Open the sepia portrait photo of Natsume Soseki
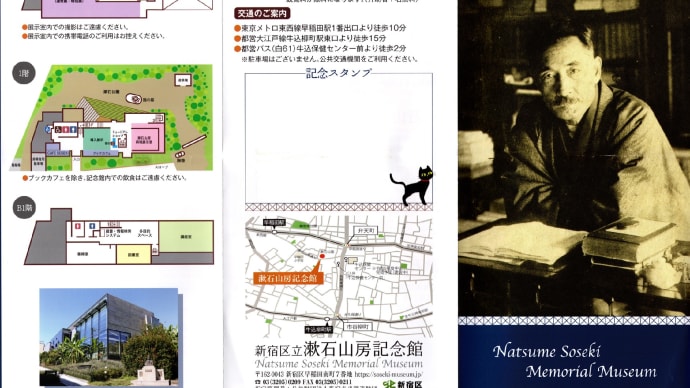Viewport: 690px width, 388px height. 574,157
